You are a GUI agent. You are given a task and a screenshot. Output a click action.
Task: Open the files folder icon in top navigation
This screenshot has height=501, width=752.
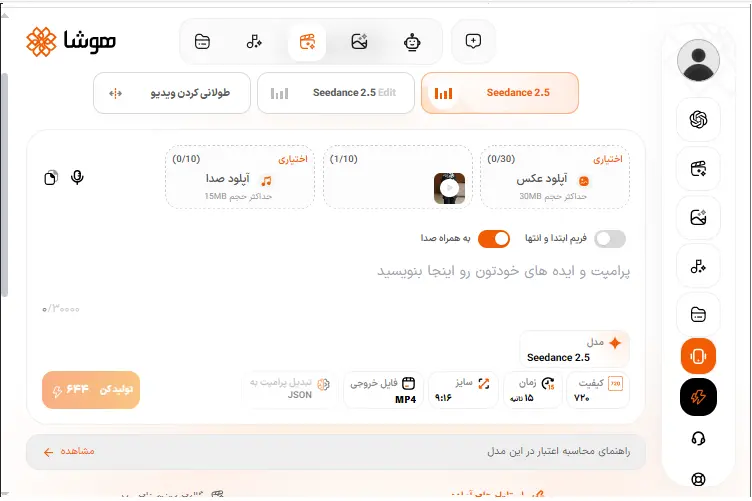[x=202, y=42]
